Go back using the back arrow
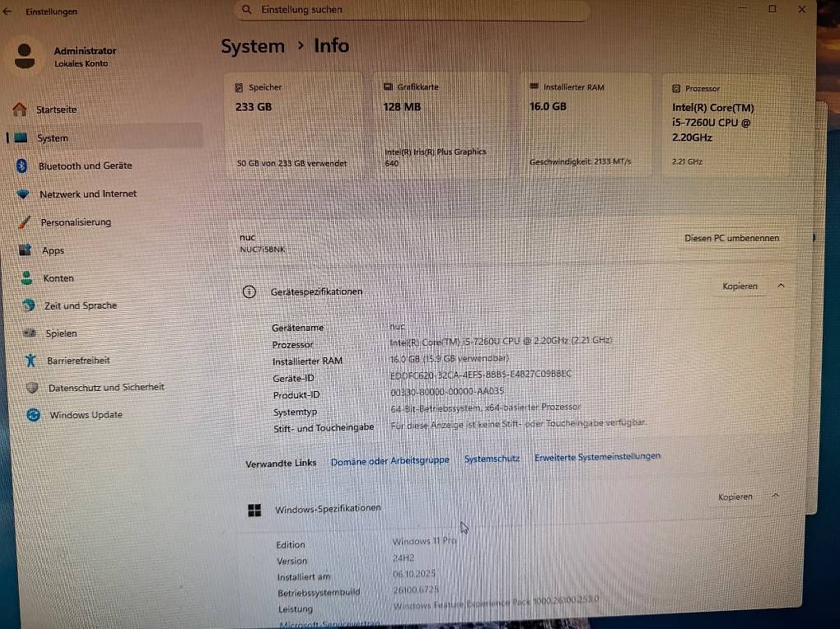The height and width of the screenshot is (629, 840). pos(7,11)
